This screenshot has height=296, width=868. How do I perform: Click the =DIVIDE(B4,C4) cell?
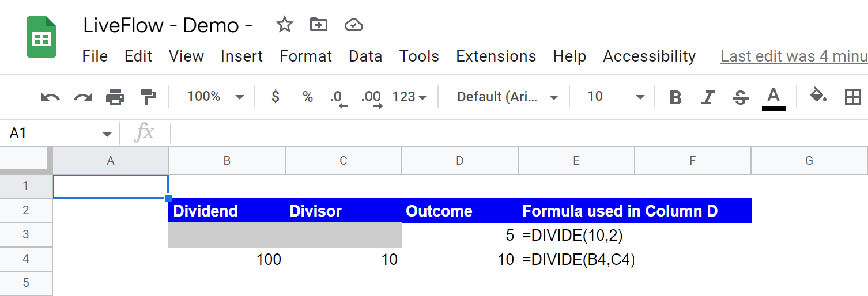[x=576, y=259]
